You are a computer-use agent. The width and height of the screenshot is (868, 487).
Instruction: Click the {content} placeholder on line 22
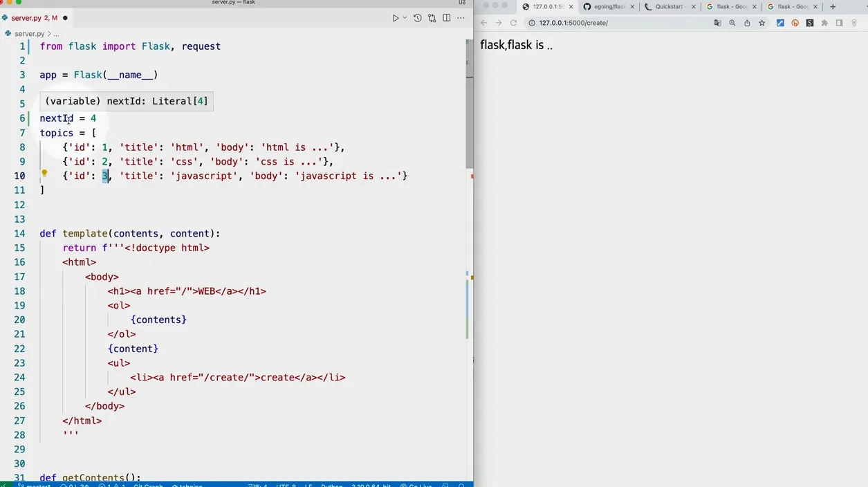tap(133, 349)
